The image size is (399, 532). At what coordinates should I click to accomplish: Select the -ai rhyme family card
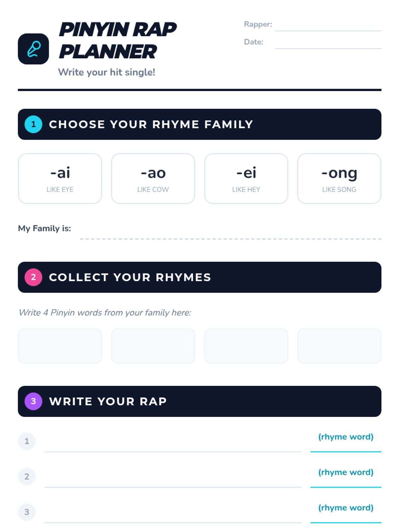click(60, 179)
